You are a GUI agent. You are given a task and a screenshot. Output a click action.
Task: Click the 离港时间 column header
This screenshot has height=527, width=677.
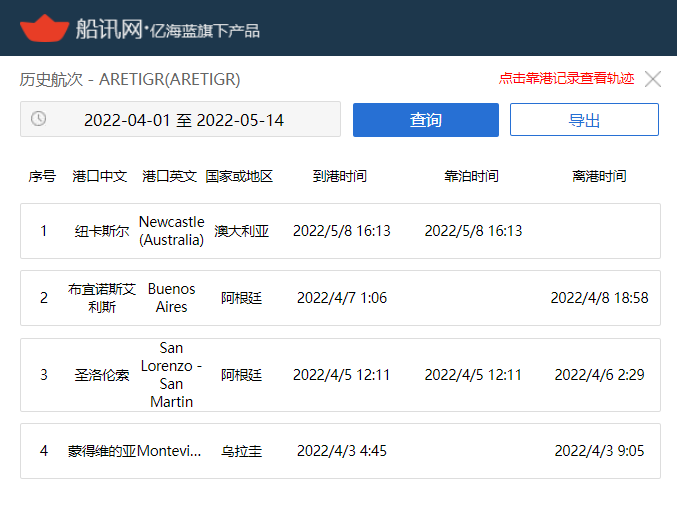[599, 176]
